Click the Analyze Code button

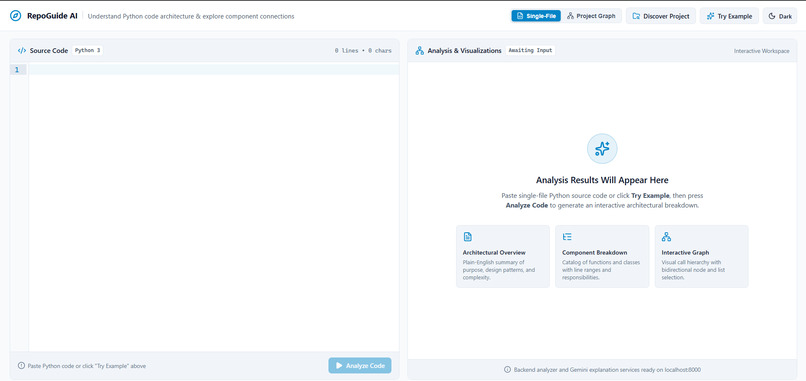coord(360,366)
